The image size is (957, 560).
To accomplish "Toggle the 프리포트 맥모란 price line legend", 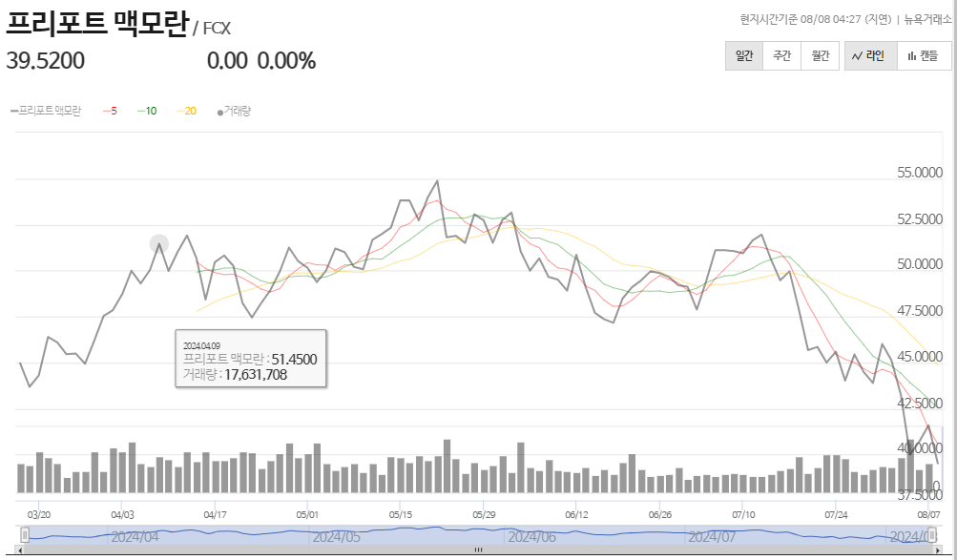I will (46, 111).
